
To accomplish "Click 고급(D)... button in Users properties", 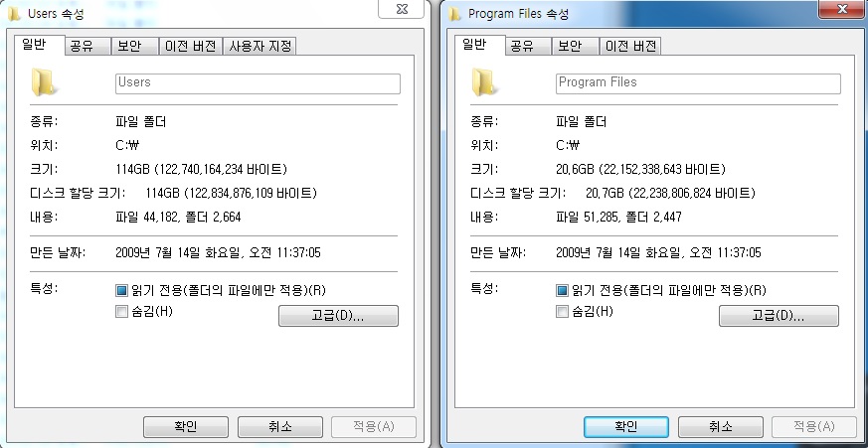I will click(338, 316).
